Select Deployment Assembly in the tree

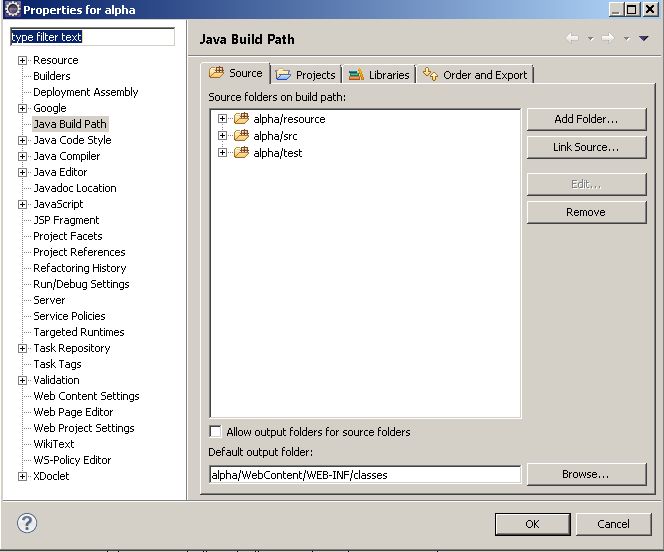(x=86, y=92)
